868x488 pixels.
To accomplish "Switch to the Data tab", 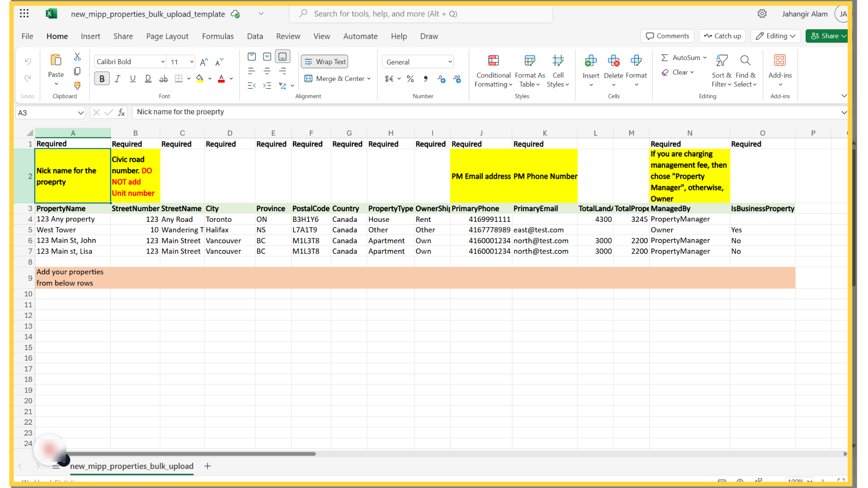I will (255, 36).
